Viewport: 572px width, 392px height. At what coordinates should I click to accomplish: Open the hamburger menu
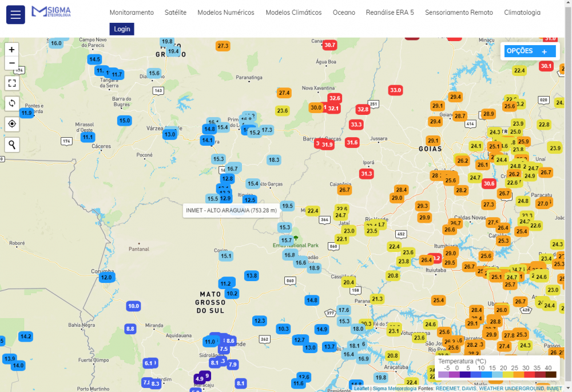15,14
